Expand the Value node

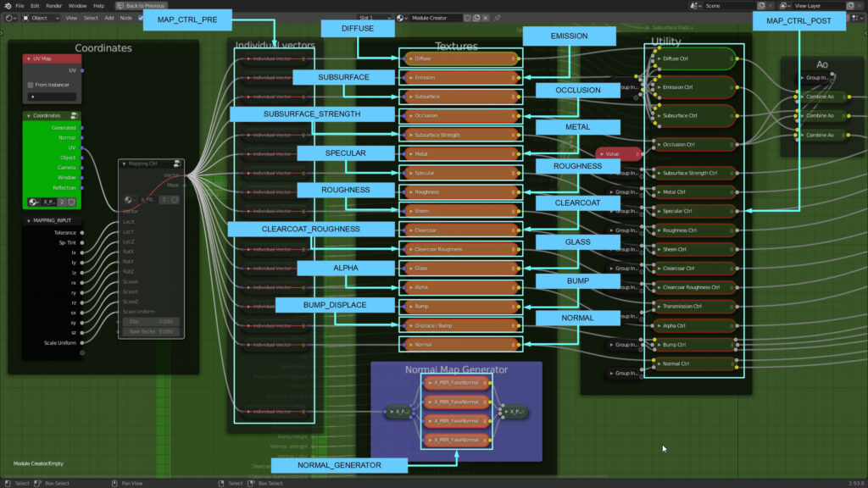[602, 154]
